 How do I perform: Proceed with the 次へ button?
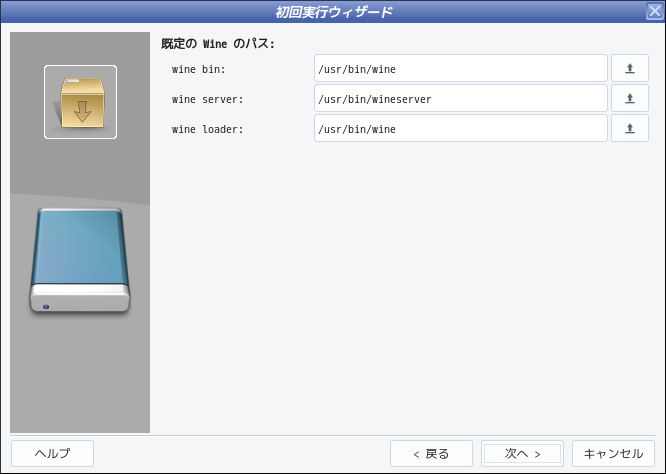click(522, 454)
